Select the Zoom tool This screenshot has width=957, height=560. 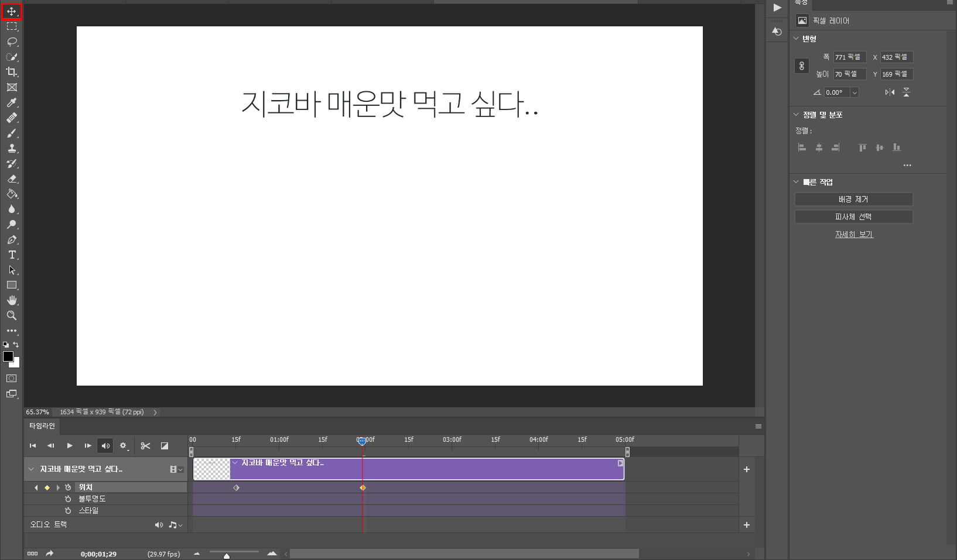pyautogui.click(x=12, y=315)
